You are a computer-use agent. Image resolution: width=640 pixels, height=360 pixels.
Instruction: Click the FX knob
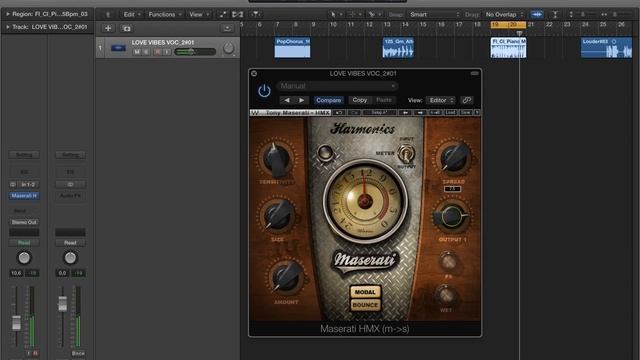tap(448, 262)
